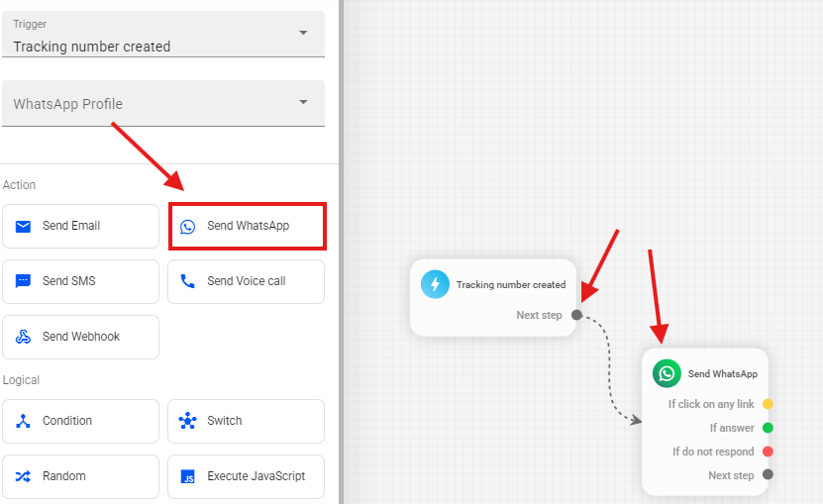Click the envelope icon on Send Email
This screenshot has width=823, height=504.
[24, 227]
